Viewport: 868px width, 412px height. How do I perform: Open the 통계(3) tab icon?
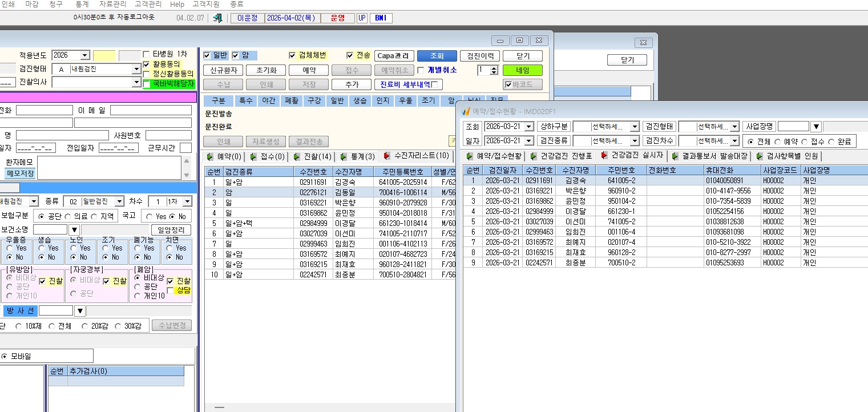click(x=344, y=156)
